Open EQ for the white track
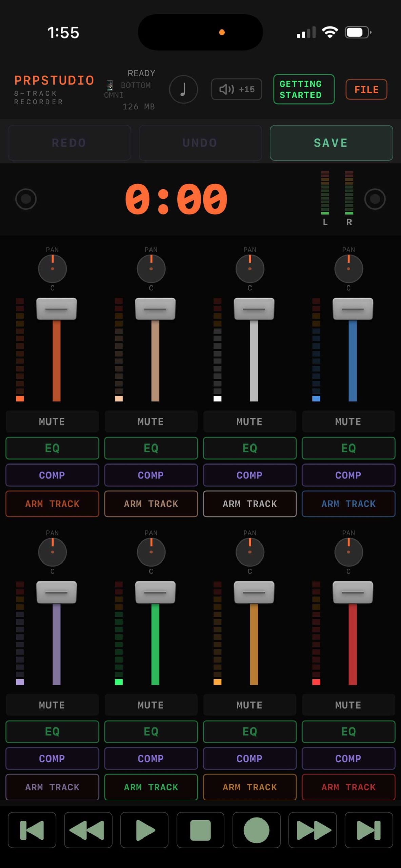The image size is (401, 868). [250, 448]
